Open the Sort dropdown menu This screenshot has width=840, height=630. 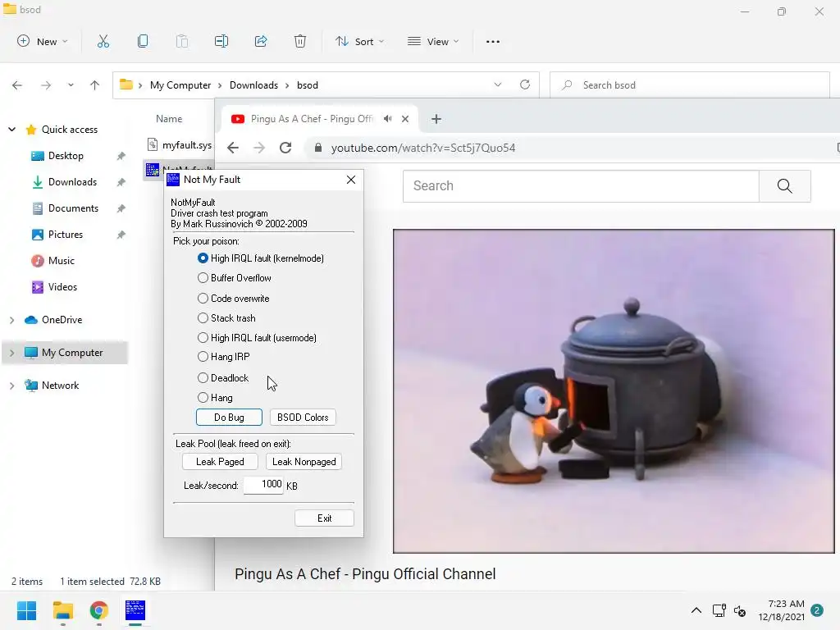(x=359, y=41)
